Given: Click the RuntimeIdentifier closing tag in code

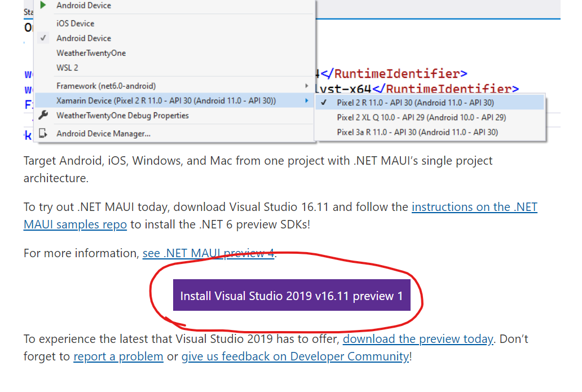Looking at the screenshot, I should tap(394, 73).
